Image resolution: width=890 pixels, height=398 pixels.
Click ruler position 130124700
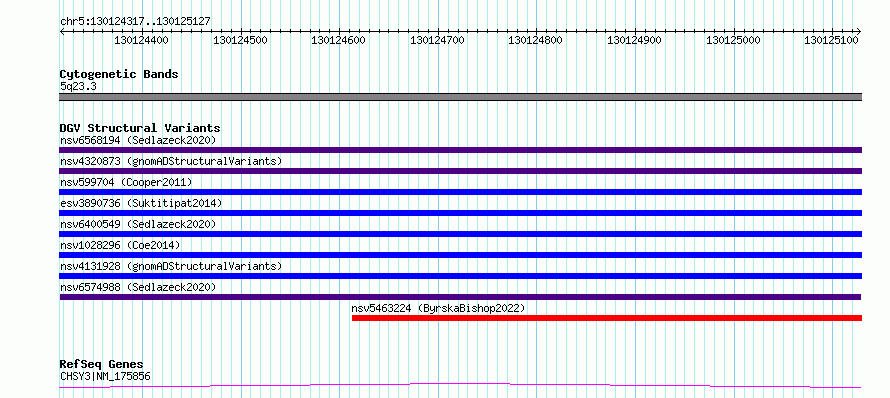(x=437, y=40)
